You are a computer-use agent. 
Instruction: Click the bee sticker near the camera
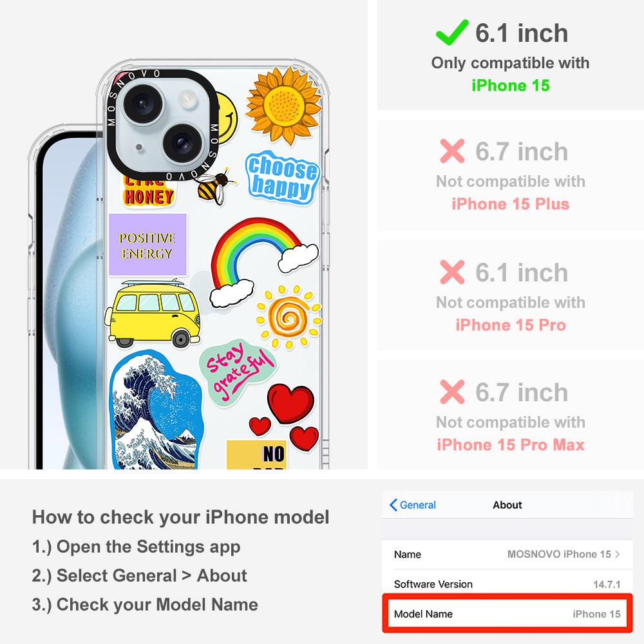coord(216,186)
